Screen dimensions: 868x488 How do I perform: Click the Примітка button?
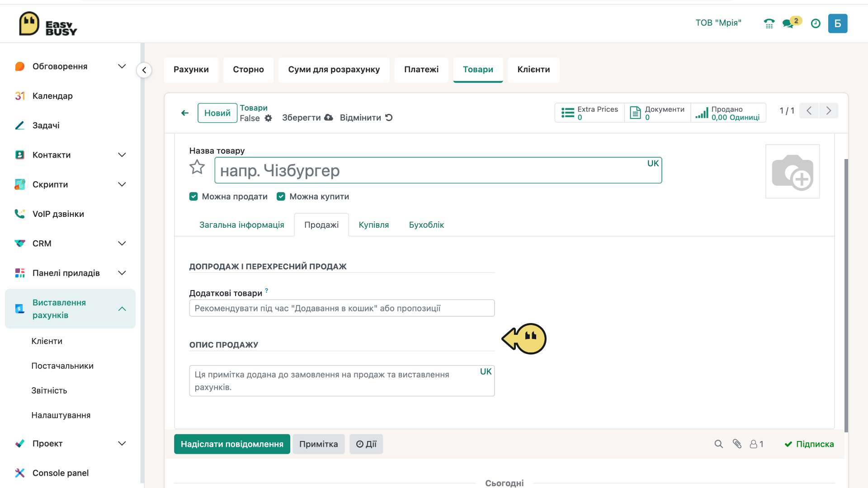pyautogui.click(x=319, y=444)
